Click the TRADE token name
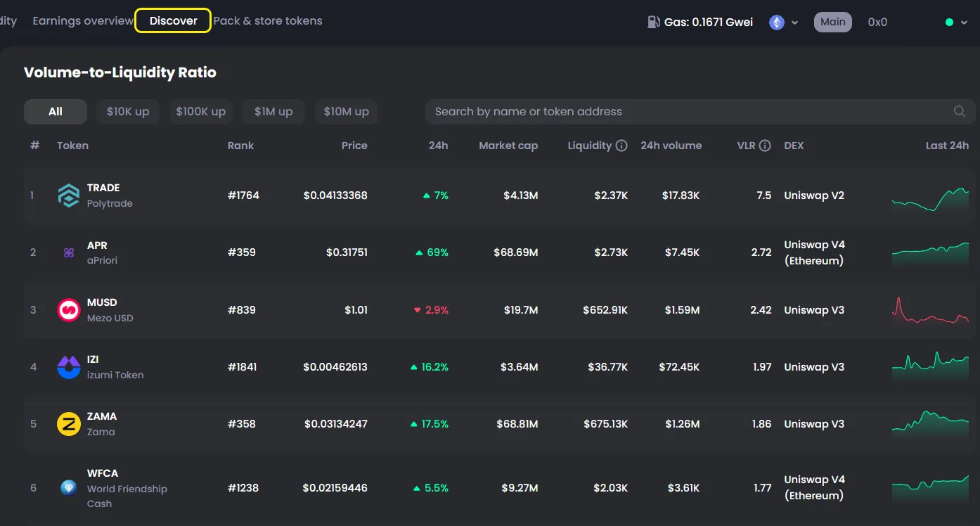The height and width of the screenshot is (526, 980). (103, 188)
